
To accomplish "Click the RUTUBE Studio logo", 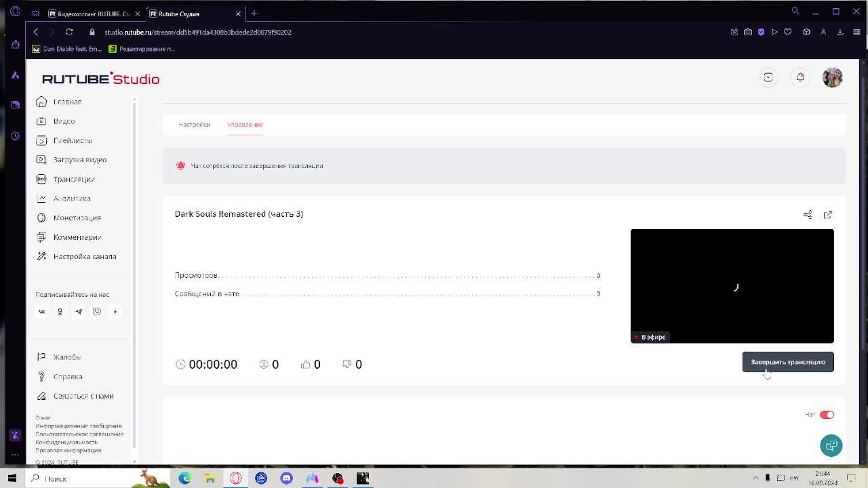I will (100, 79).
